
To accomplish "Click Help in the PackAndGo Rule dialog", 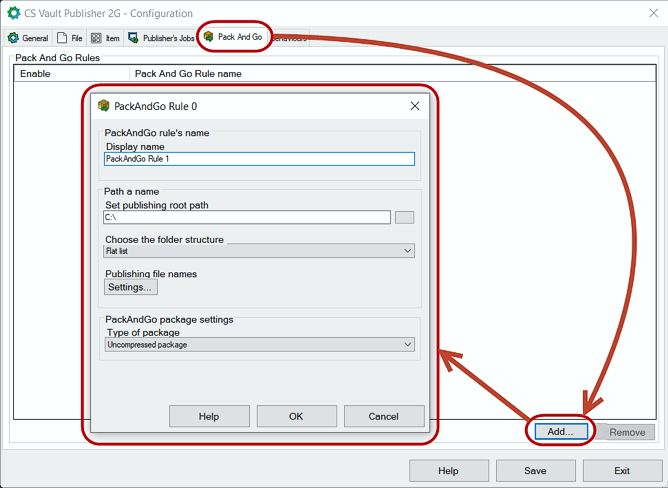I will point(209,416).
